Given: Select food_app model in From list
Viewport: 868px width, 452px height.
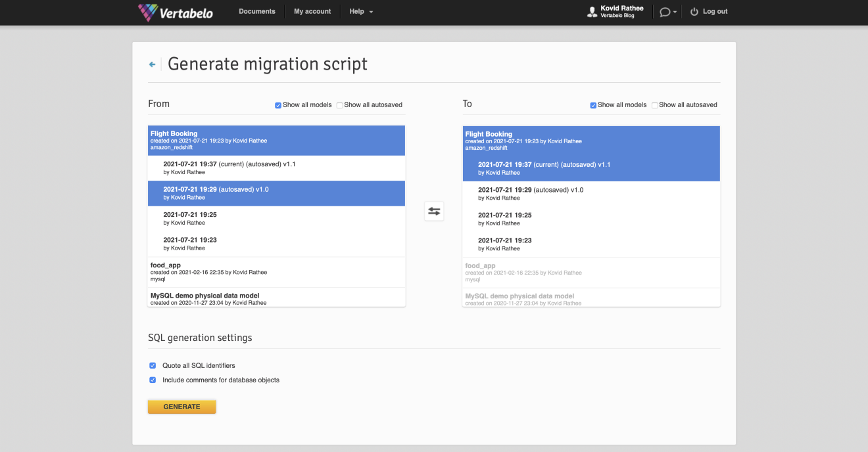Looking at the screenshot, I should [276, 272].
